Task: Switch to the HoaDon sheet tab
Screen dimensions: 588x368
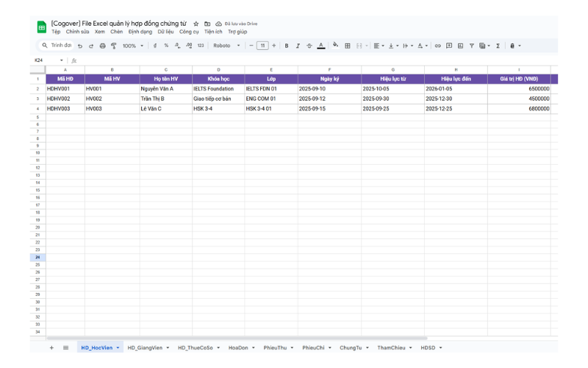Action: coord(238,347)
